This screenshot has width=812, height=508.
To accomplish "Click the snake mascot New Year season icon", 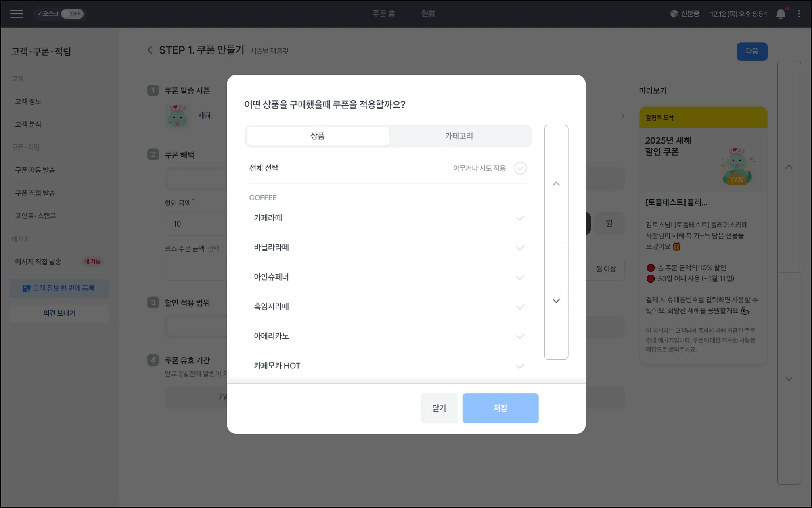I will point(177,116).
